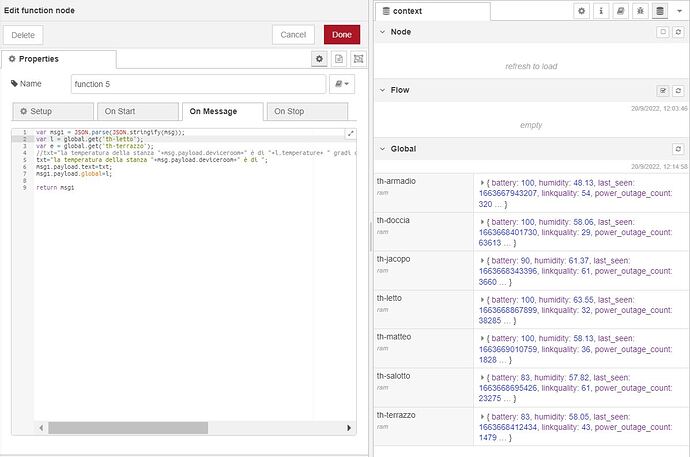Select the Properties tab
This screenshot has width=690, height=457.
coord(59,59)
